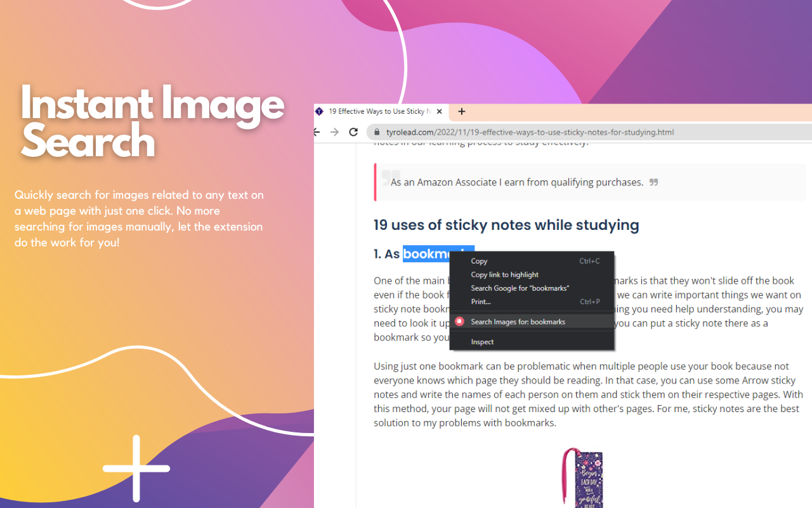Close the Sticky Notes tab
Screen dimensions: 812x508
coord(439,111)
